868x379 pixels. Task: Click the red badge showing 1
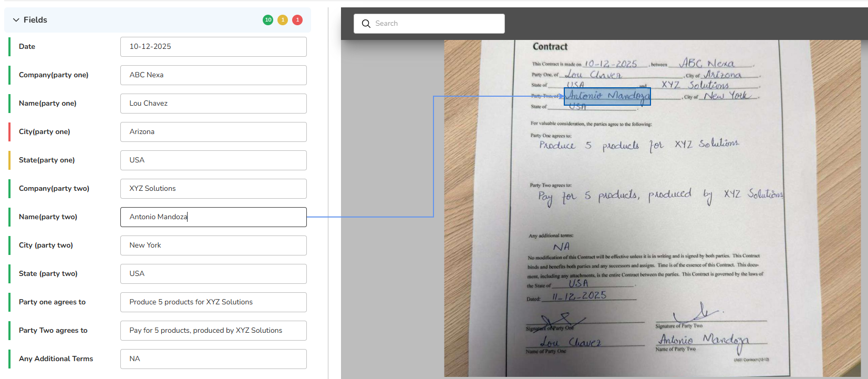point(297,20)
